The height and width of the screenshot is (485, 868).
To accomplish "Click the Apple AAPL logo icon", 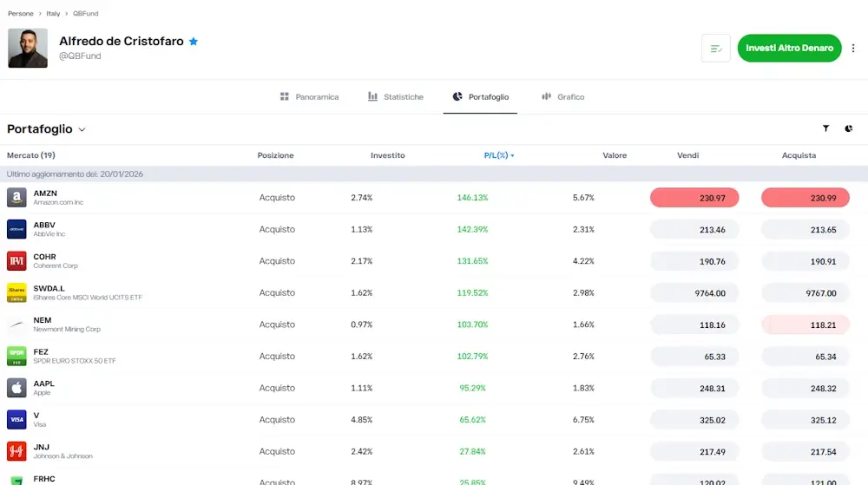I will (x=16, y=388).
